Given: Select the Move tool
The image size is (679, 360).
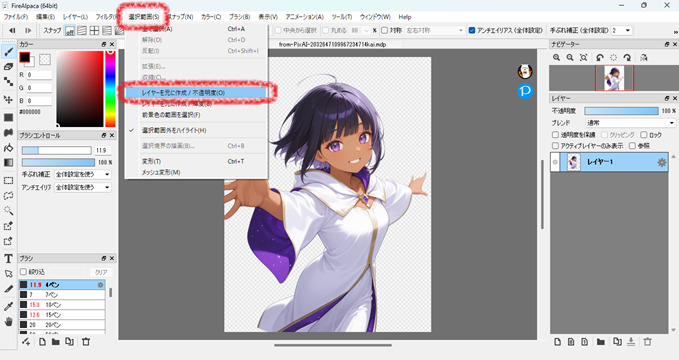Looking at the screenshot, I should (8, 99).
